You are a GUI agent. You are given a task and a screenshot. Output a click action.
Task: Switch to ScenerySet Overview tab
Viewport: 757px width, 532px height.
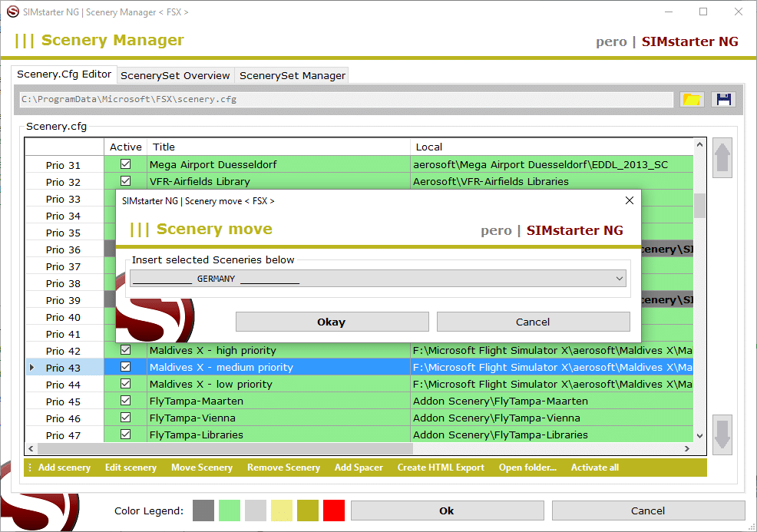click(175, 75)
